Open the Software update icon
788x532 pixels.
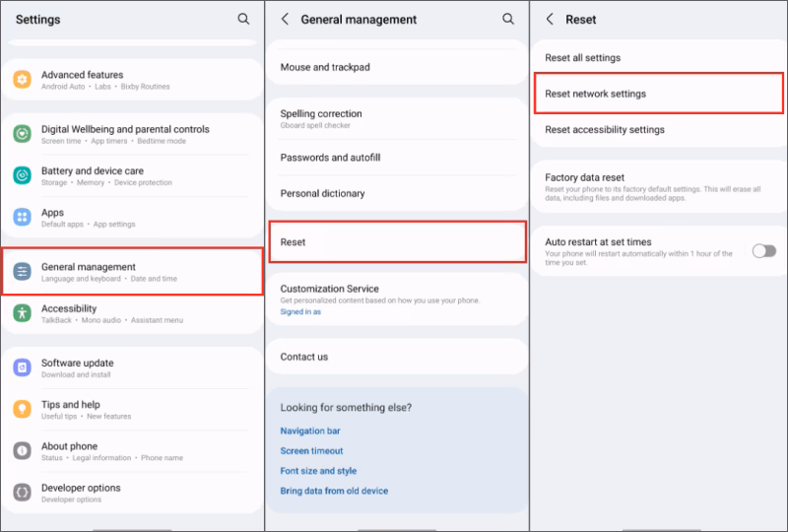23,367
